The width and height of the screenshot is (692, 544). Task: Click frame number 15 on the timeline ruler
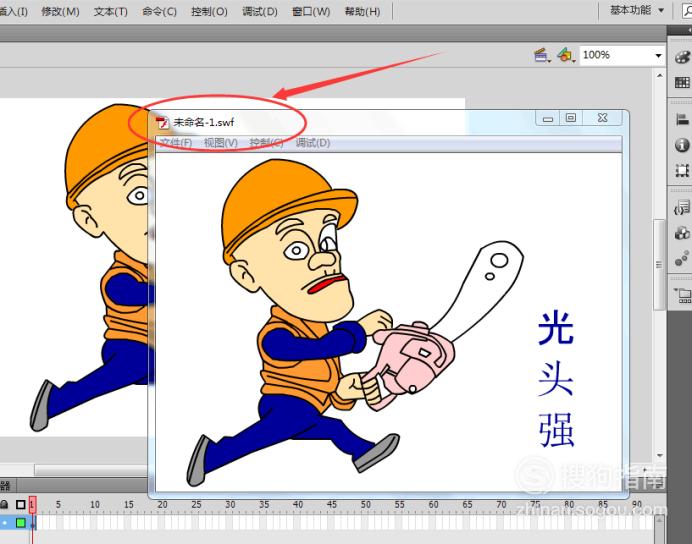pos(129,504)
